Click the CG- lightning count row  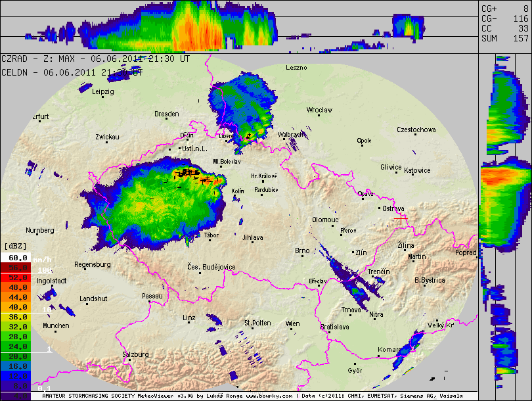point(504,19)
